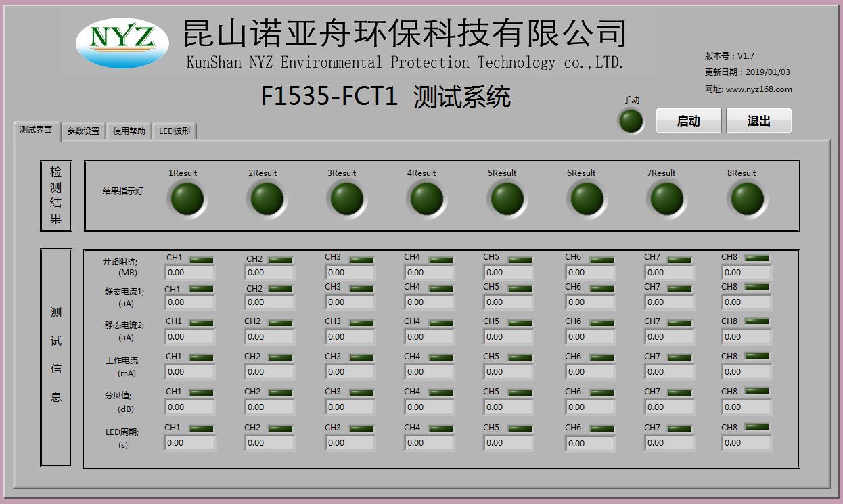The width and height of the screenshot is (843, 504).
Task: Click the CH4 status LED in 开路阻抗 row
Action: (441, 260)
